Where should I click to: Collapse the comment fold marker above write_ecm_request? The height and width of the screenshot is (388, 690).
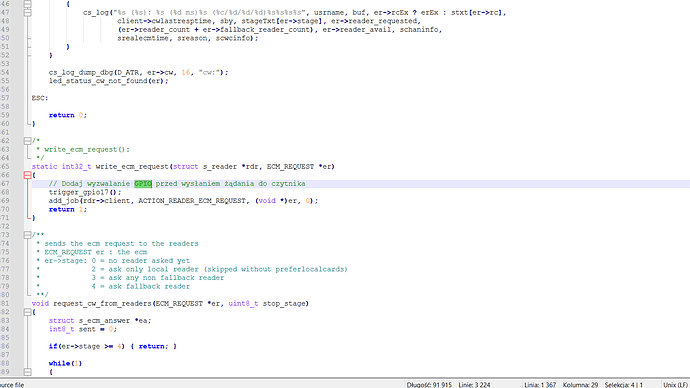27,141
